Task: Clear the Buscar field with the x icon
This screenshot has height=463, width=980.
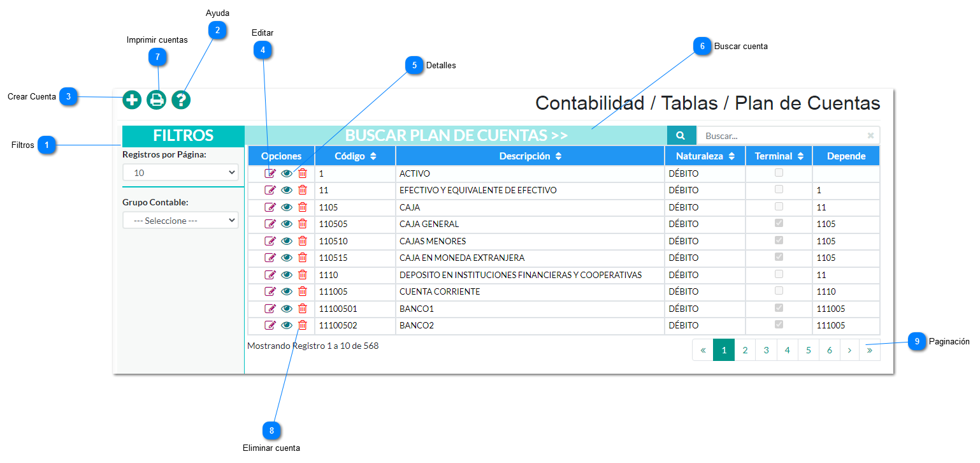Action: [x=870, y=135]
